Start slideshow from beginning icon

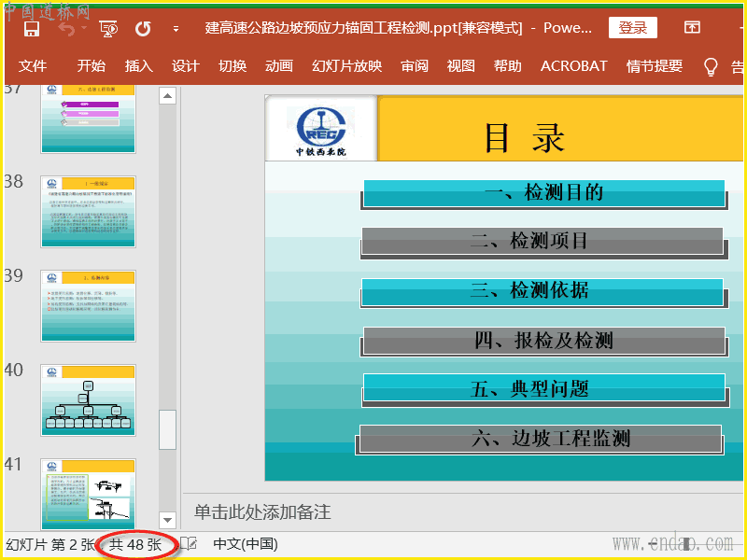(108, 28)
